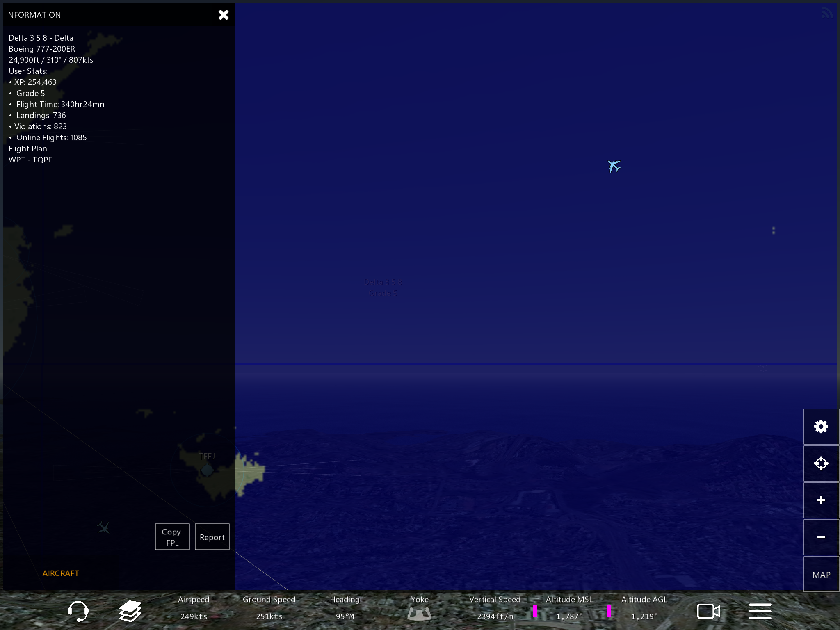Toggle the MAP view button
Screen dimensions: 840x630
[821, 574]
